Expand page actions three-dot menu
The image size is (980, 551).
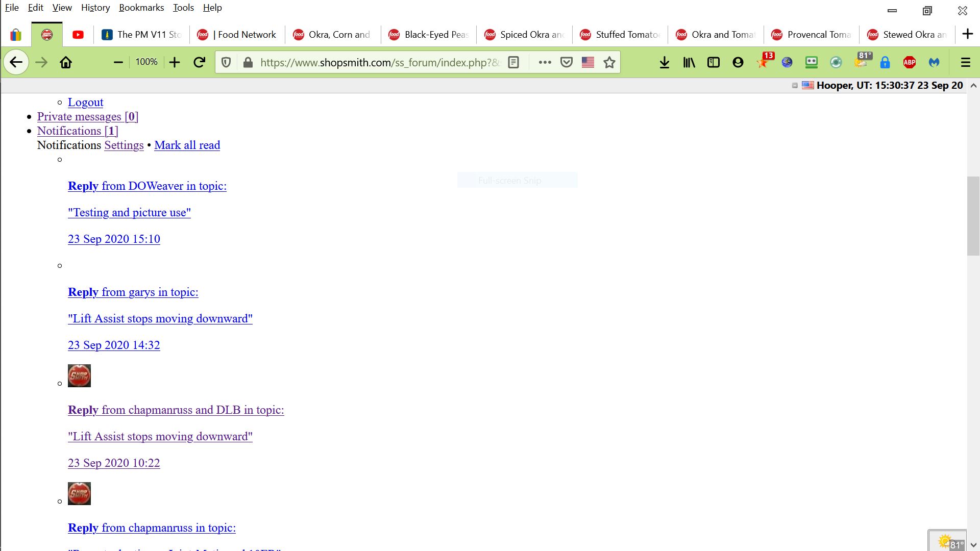545,62
